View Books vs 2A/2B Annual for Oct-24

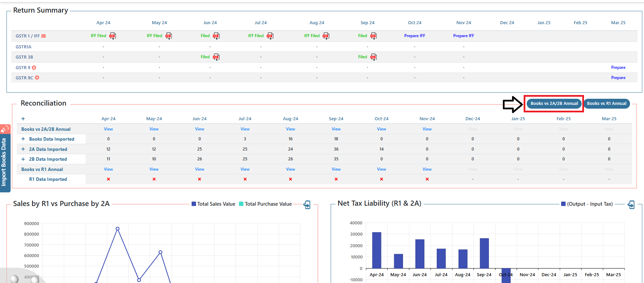pos(381,129)
